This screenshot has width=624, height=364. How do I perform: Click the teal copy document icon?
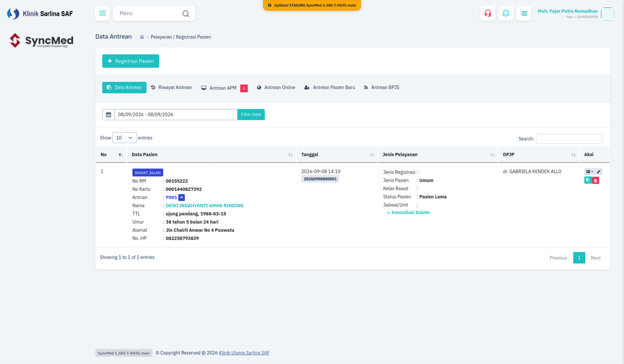coord(588,180)
